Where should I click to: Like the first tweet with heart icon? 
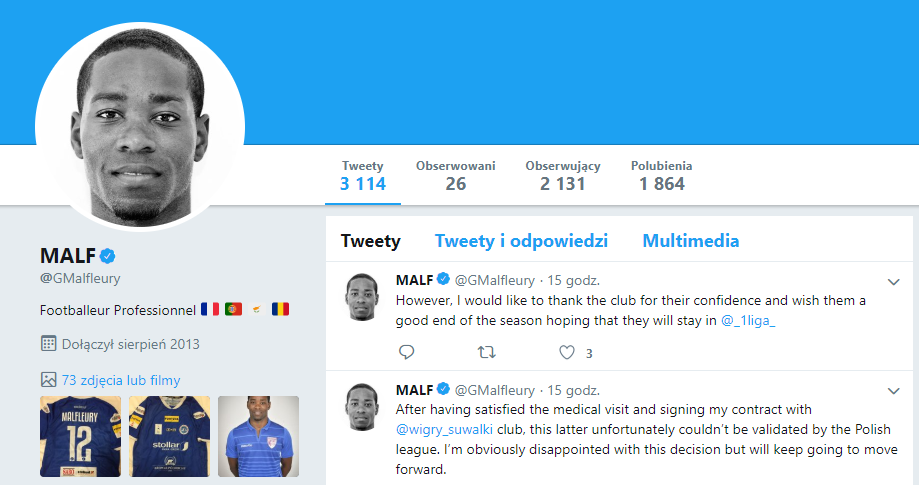pos(567,352)
